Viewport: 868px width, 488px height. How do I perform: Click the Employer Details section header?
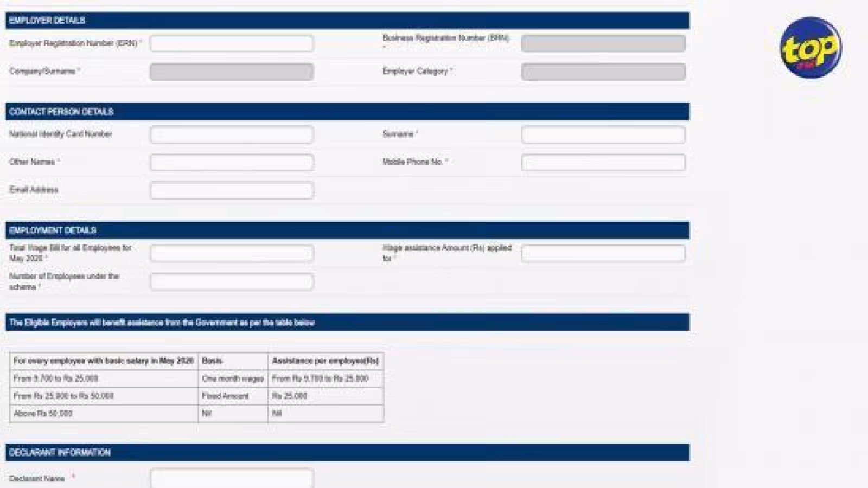347,21
